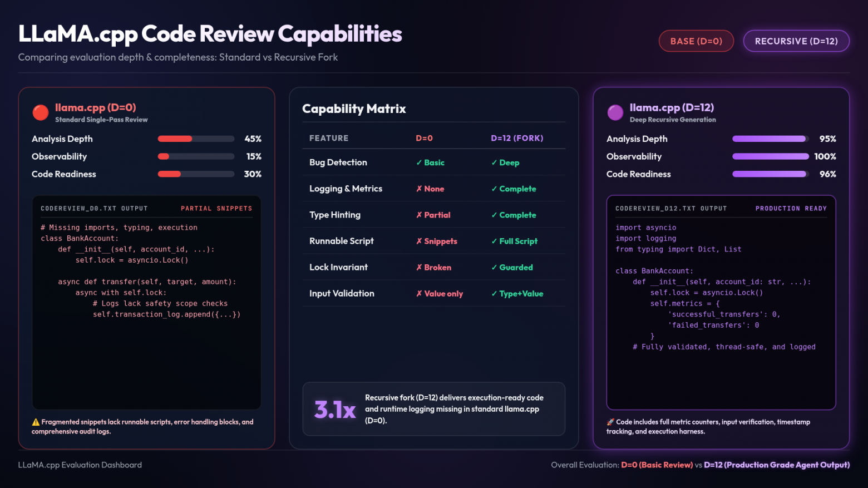Click the '30%' Code Readiness value
868x488 pixels.
click(253, 174)
